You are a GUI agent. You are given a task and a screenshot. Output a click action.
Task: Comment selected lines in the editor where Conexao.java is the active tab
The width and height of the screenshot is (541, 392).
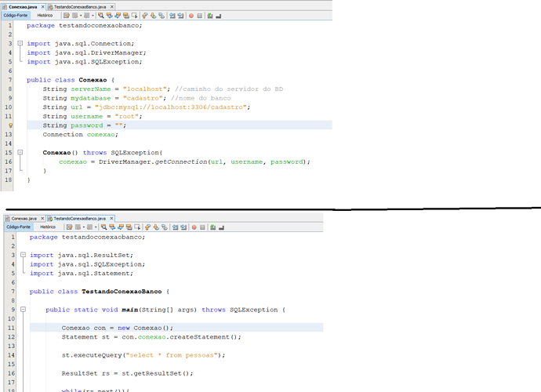pyautogui.click(x=210, y=16)
